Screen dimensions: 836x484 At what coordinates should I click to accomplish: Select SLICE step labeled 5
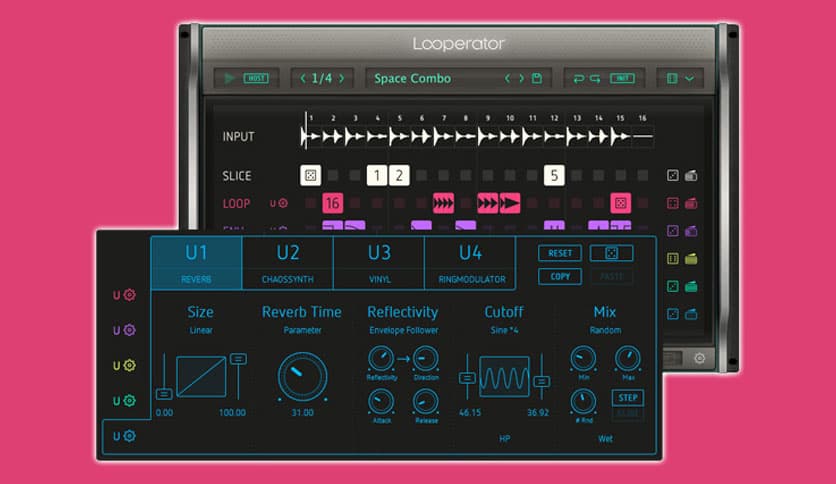[x=554, y=175]
